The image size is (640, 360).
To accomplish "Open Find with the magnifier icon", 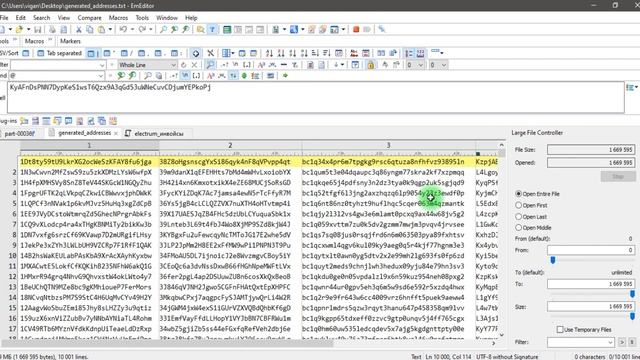I will [163, 29].
